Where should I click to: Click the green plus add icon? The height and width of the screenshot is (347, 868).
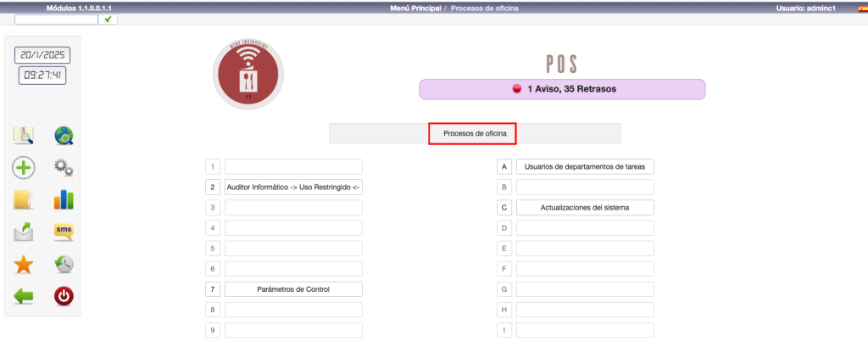coord(23,167)
